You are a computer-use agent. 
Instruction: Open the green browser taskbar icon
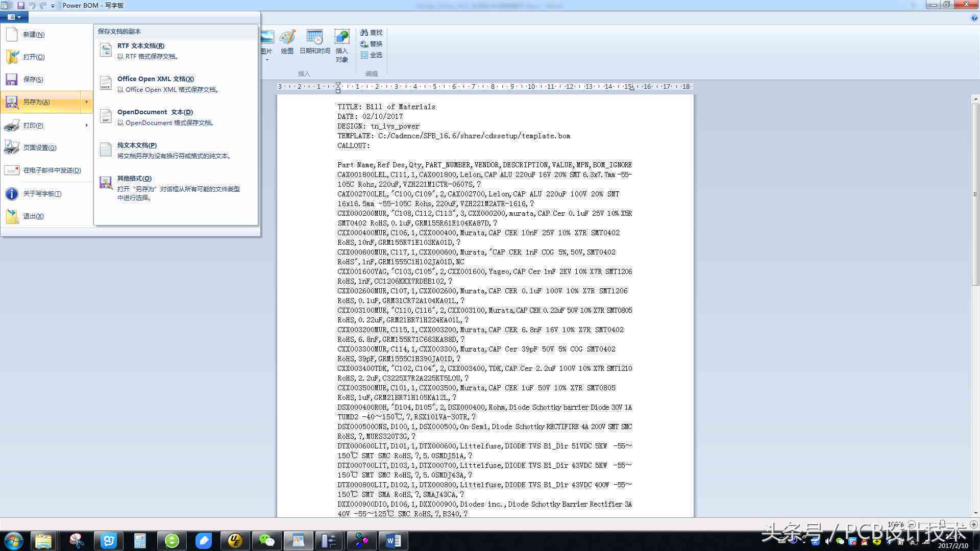pyautogui.click(x=171, y=541)
